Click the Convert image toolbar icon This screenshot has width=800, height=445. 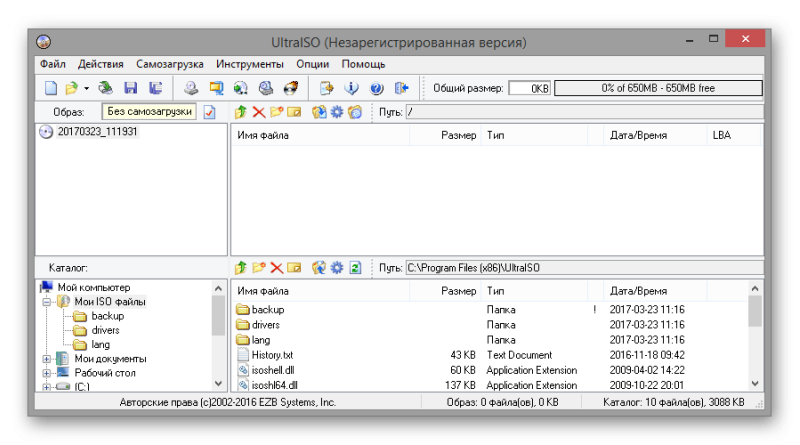click(x=216, y=88)
